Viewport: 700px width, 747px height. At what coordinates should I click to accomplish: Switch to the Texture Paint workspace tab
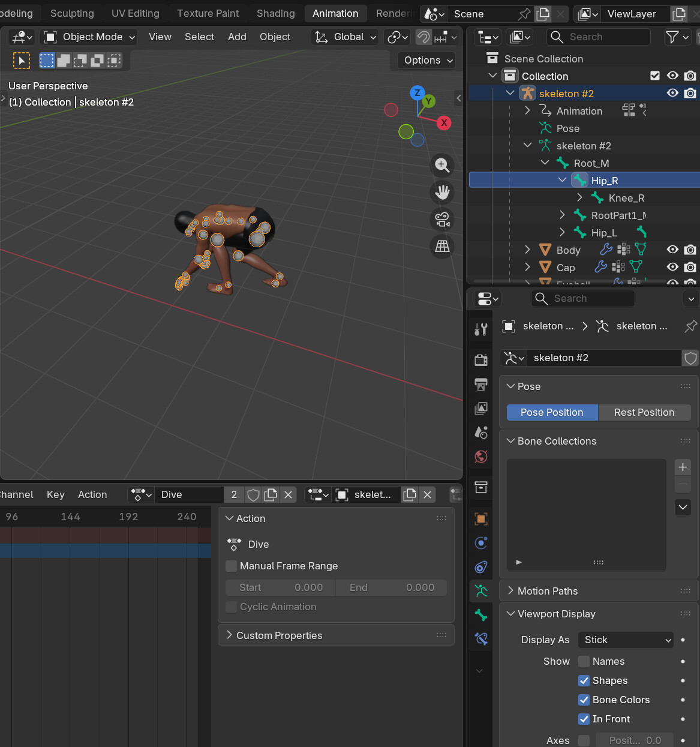tap(208, 13)
